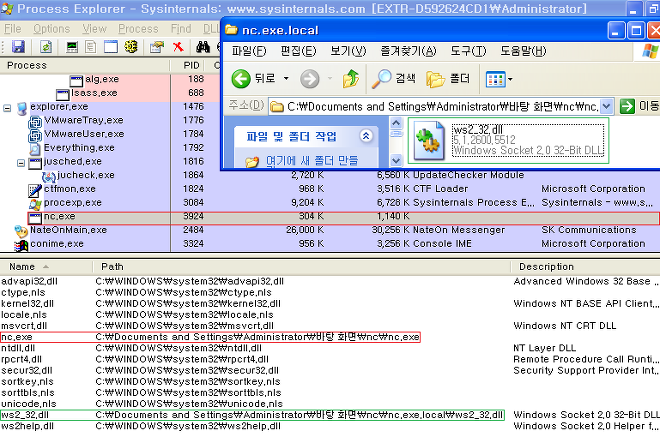Click the Explorer file list scroll-up arrow
This screenshot has width=660, height=437.
pos(396,123)
